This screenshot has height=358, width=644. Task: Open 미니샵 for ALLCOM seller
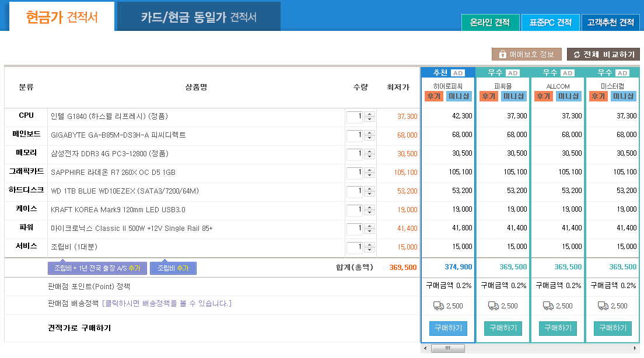pyautogui.click(x=568, y=96)
